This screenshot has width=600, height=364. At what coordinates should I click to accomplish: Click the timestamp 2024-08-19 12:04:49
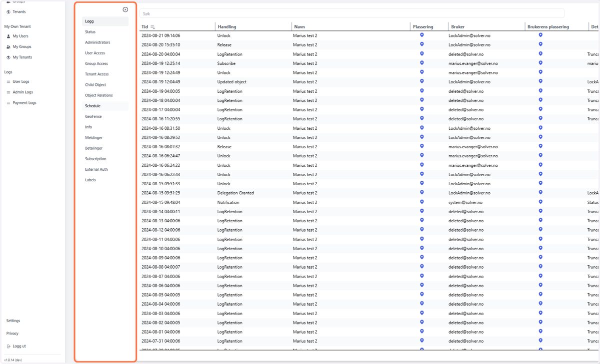[160, 82]
